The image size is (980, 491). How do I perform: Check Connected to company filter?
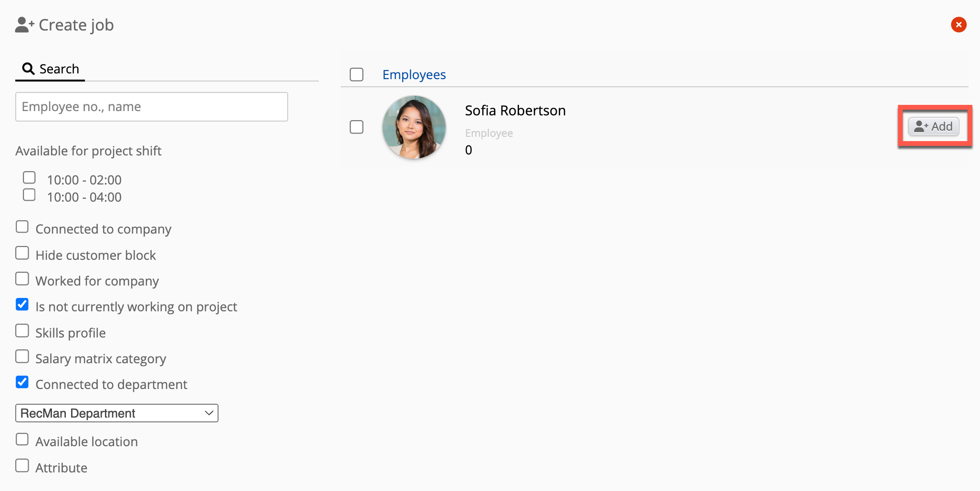pos(22,227)
